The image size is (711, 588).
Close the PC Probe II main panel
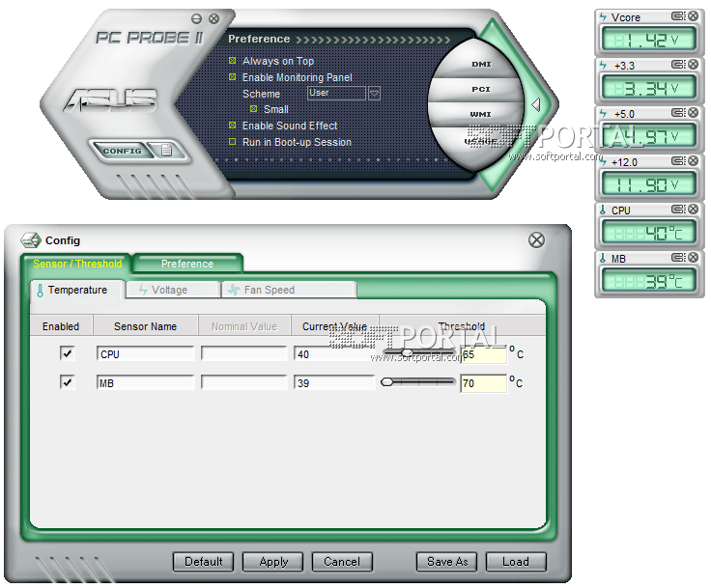pyautogui.click(x=214, y=18)
